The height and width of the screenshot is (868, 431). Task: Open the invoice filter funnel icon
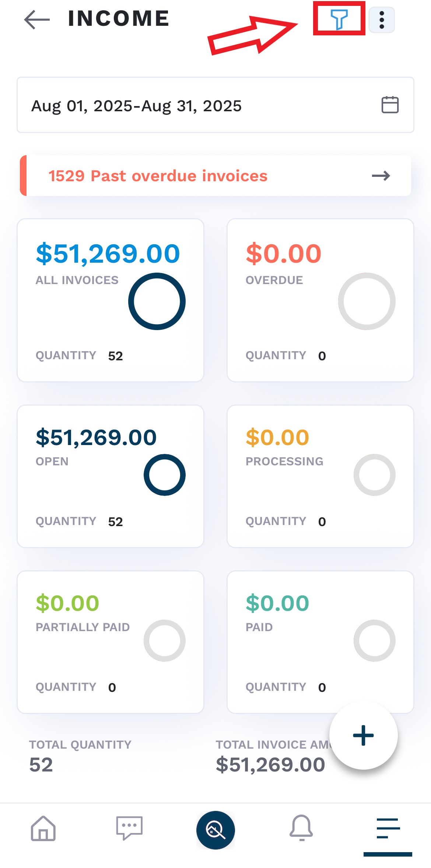(339, 19)
